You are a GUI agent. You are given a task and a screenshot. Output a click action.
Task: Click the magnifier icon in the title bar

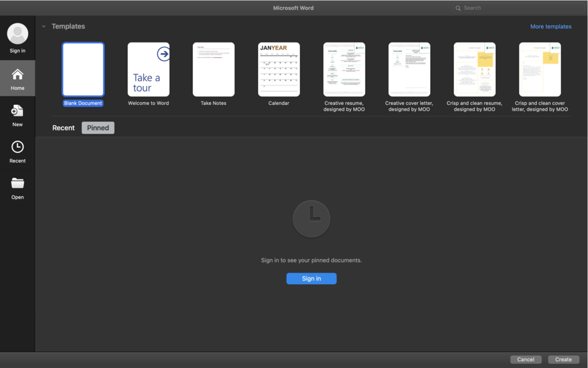pos(458,8)
